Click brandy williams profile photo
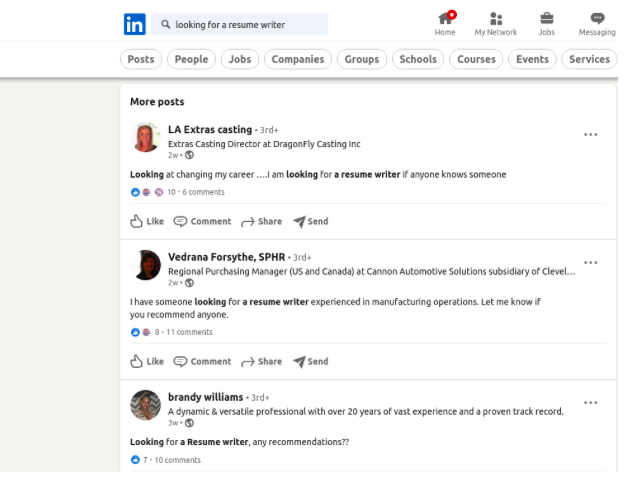The width and height of the screenshot is (627, 477). tap(145, 405)
